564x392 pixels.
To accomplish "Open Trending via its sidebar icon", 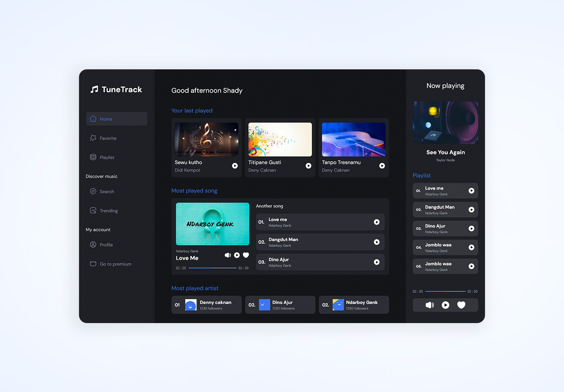I will click(93, 210).
